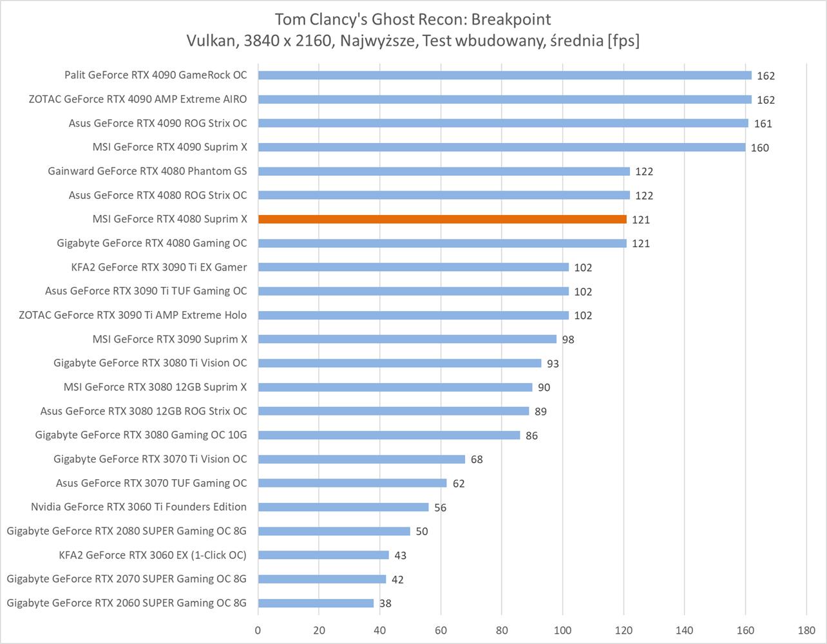The image size is (827, 644).
Task: Select the label 'KFA2 GeForce RTX 3090 Ti EX Gamer'
Action: pyautogui.click(x=159, y=267)
